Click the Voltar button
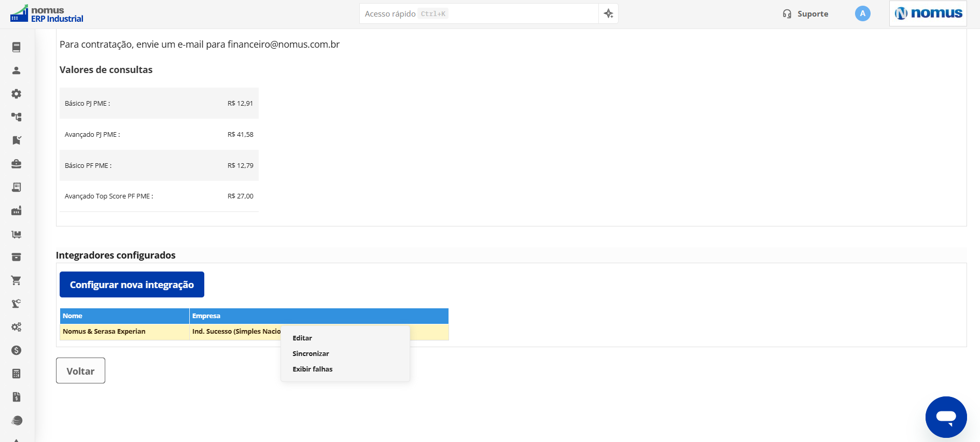Screen dimensions: 980x442 click(x=80, y=370)
